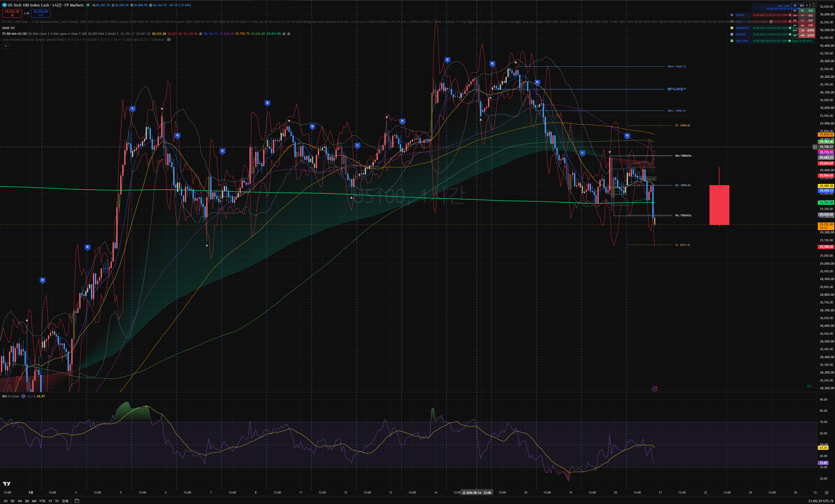Image resolution: width=835 pixels, height=504 pixels.
Task: Click the WIB H - 30267.10 level label
Action: tap(676, 66)
